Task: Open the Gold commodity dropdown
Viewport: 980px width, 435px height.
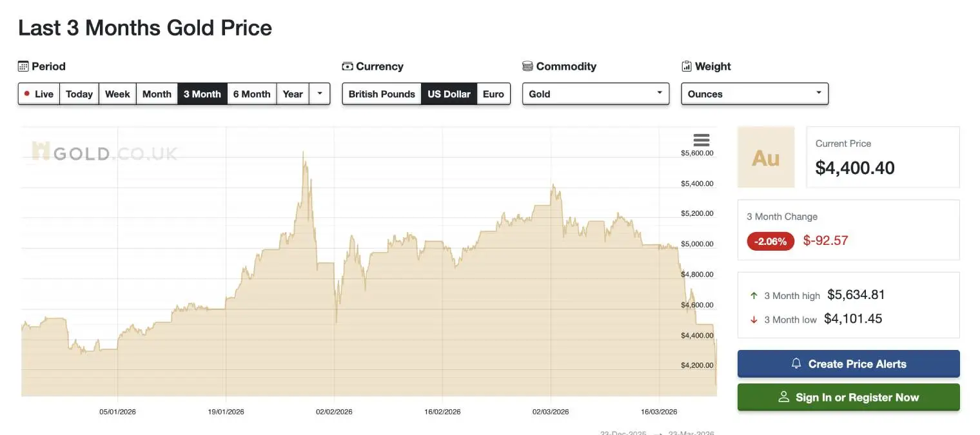Action: coord(594,93)
